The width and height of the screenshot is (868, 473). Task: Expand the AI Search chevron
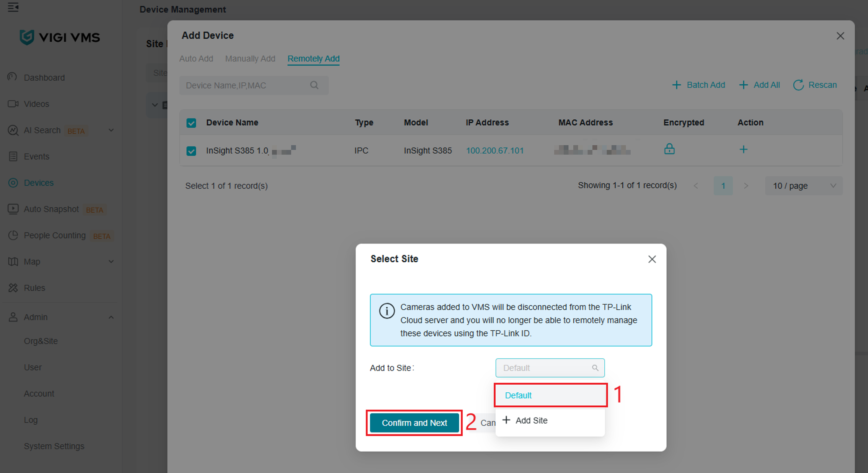(111, 130)
